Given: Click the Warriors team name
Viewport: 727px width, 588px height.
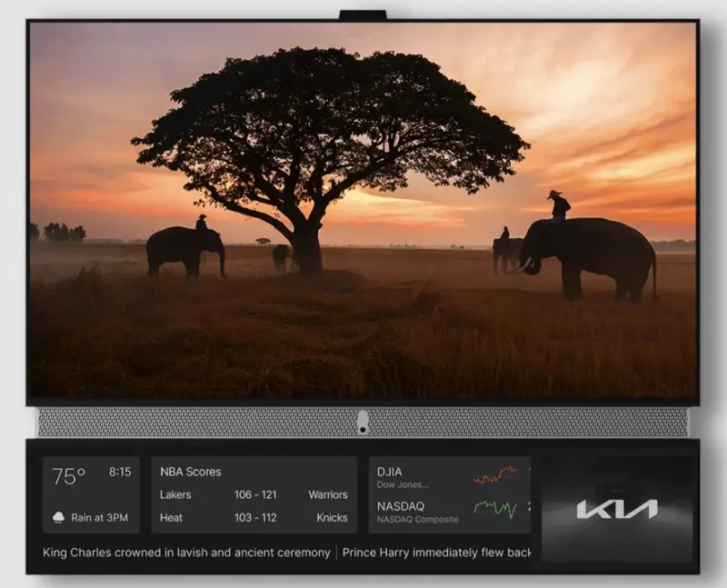Looking at the screenshot, I should coord(327,495).
